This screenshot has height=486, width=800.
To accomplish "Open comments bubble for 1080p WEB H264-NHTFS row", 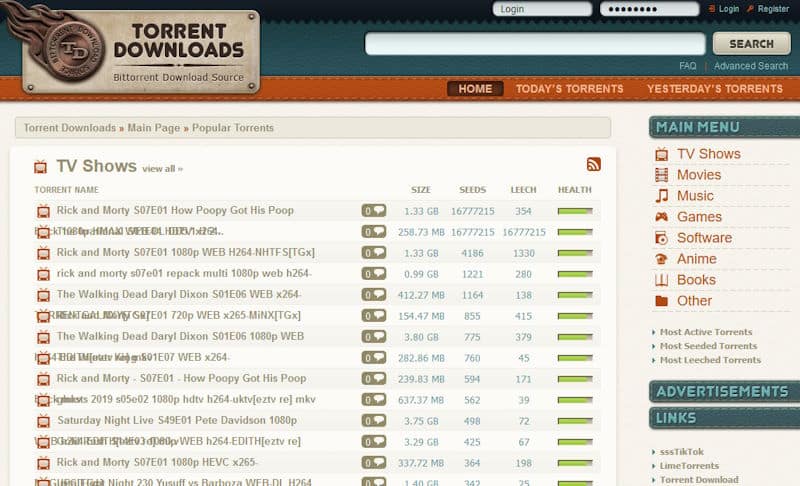I will coord(374,252).
